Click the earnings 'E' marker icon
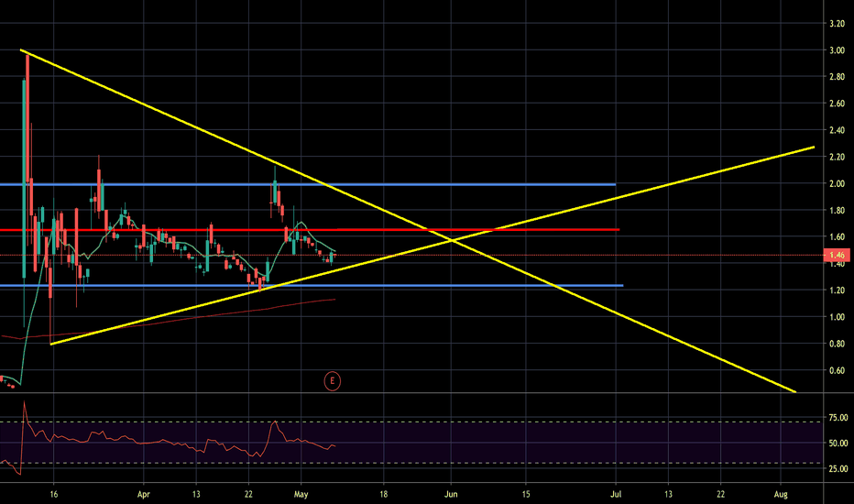The width and height of the screenshot is (854, 504). [333, 381]
